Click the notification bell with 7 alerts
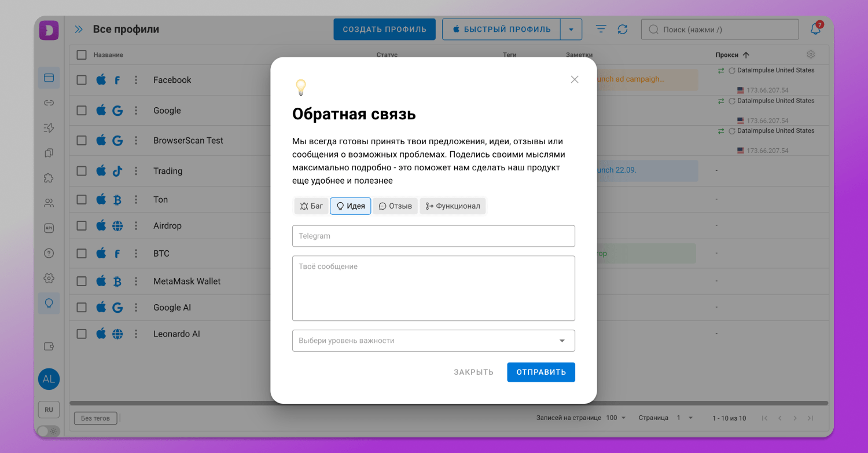868x453 pixels. coord(816,28)
